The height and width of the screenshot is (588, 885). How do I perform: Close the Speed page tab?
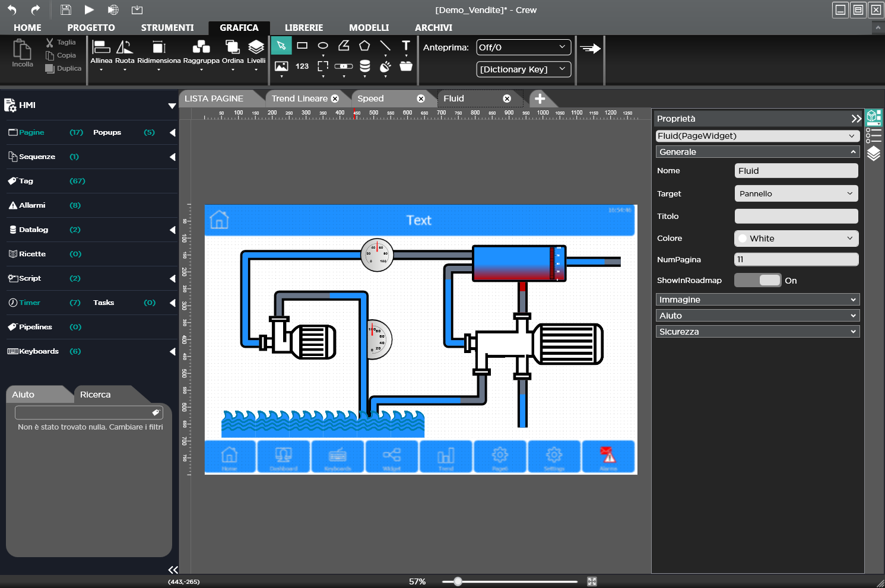click(x=421, y=98)
